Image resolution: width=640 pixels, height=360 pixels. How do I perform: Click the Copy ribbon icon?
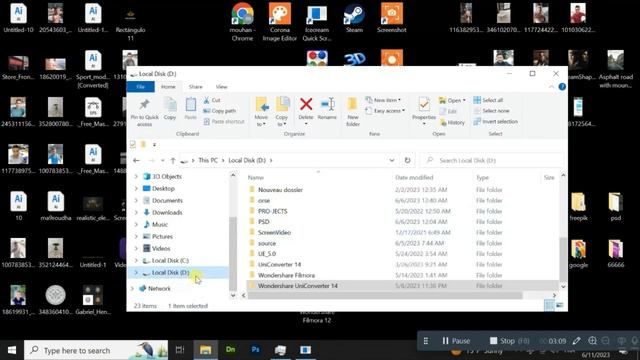tap(170, 109)
